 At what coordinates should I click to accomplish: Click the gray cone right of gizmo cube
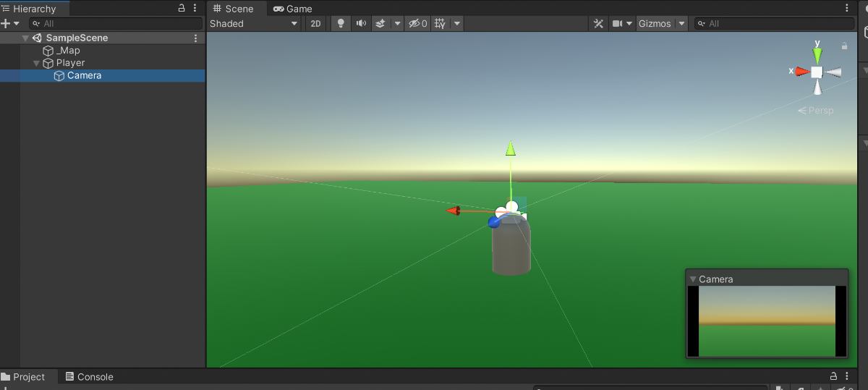click(x=833, y=72)
